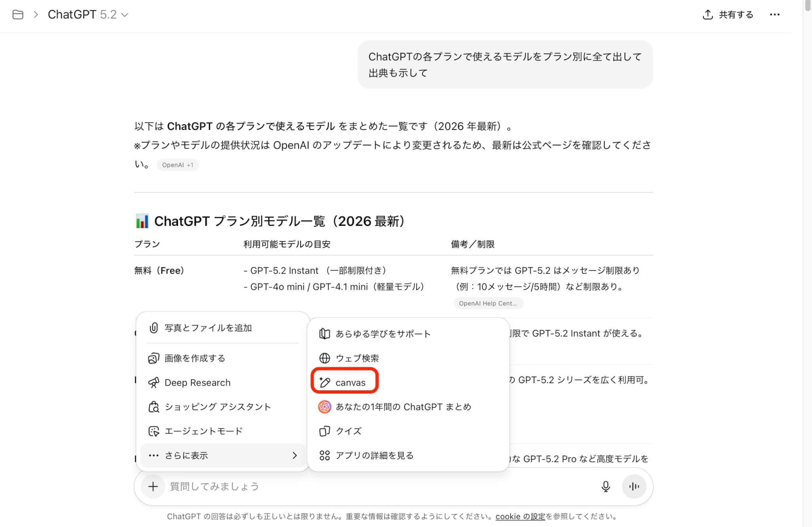Screen dimensions: 812x527
Task: Click the 共有する share button
Action: pos(728,15)
